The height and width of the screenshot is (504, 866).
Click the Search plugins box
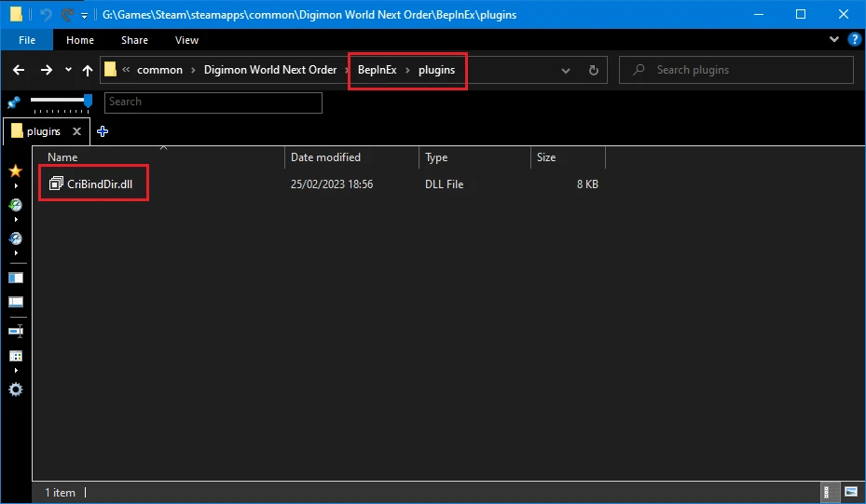736,70
